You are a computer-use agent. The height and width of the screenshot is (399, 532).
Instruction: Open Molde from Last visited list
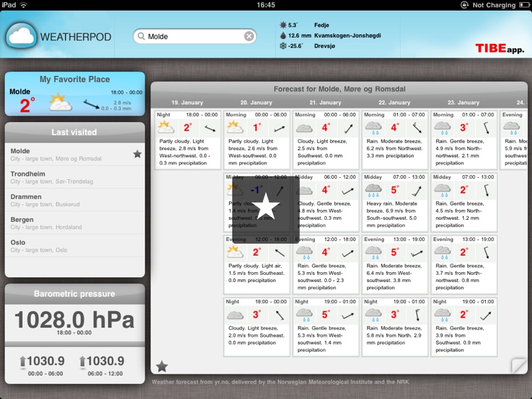75,154
